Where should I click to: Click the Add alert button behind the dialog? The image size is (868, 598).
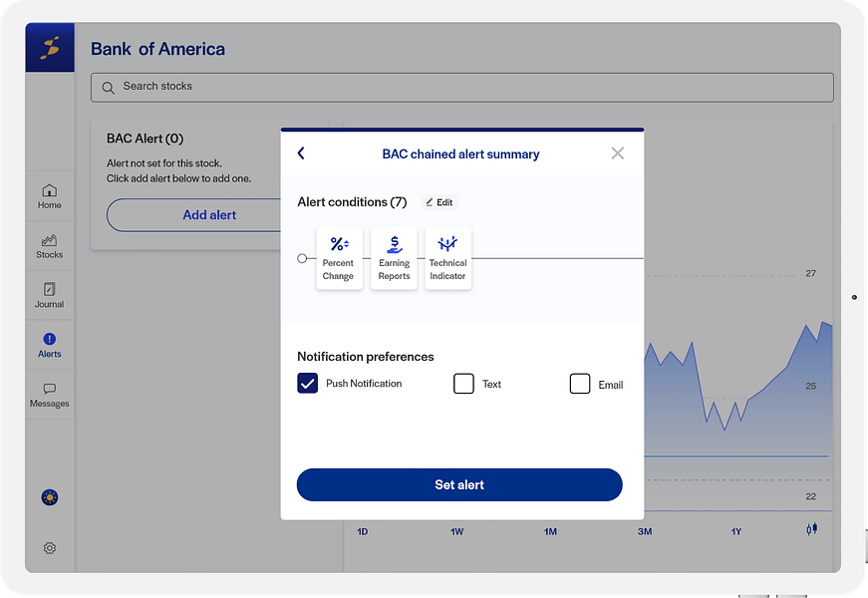click(193, 215)
